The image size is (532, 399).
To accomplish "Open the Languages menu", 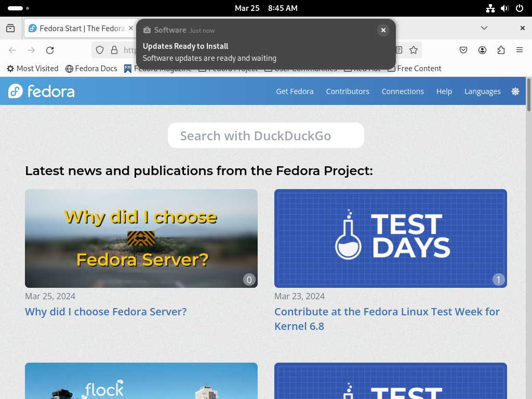I will (483, 91).
